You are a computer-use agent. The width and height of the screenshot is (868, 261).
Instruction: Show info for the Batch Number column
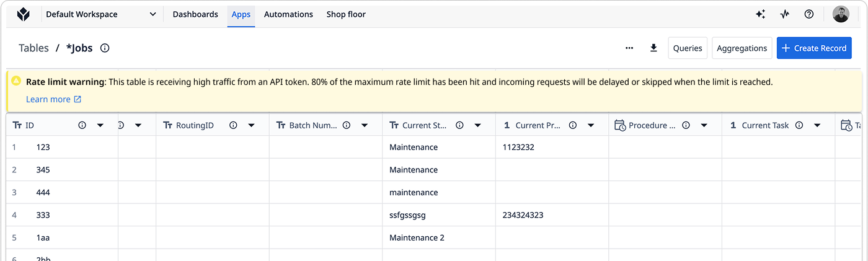(347, 125)
